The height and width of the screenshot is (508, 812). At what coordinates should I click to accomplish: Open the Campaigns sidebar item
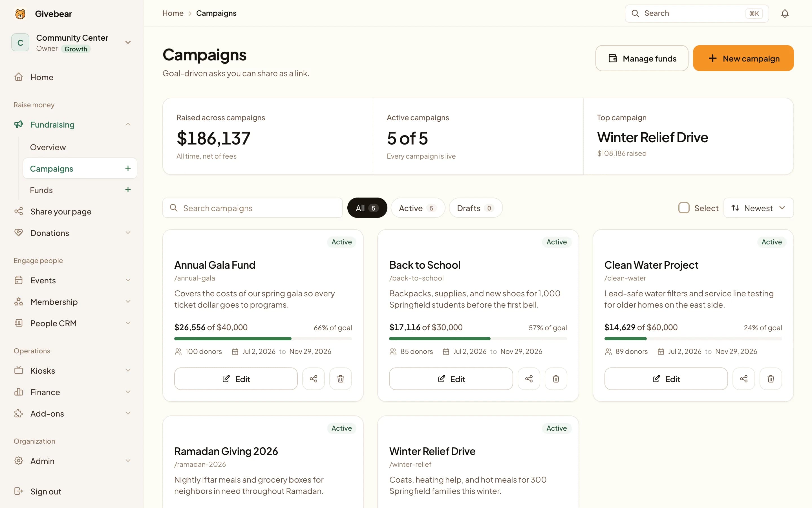(80, 168)
